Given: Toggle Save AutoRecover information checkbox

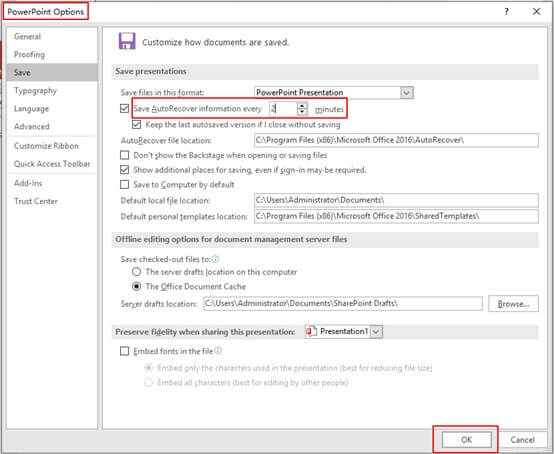Looking at the screenshot, I should click(x=124, y=108).
